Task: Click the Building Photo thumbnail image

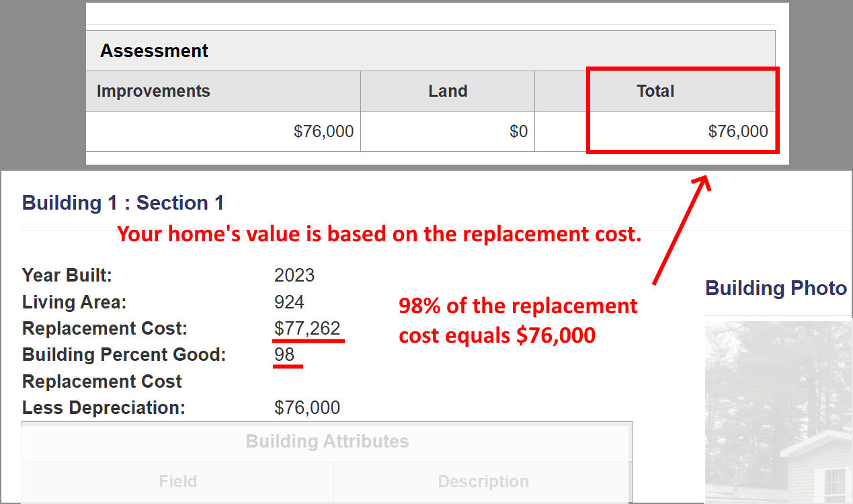Action: [x=778, y=411]
